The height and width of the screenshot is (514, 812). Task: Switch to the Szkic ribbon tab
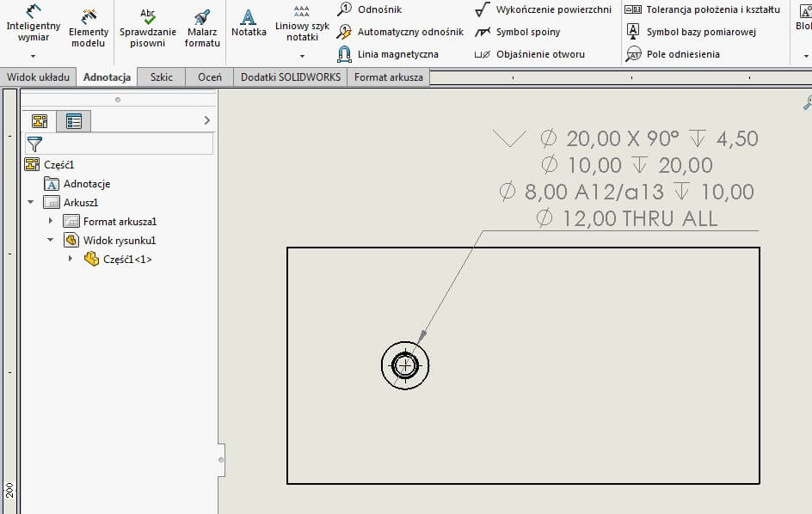point(161,76)
